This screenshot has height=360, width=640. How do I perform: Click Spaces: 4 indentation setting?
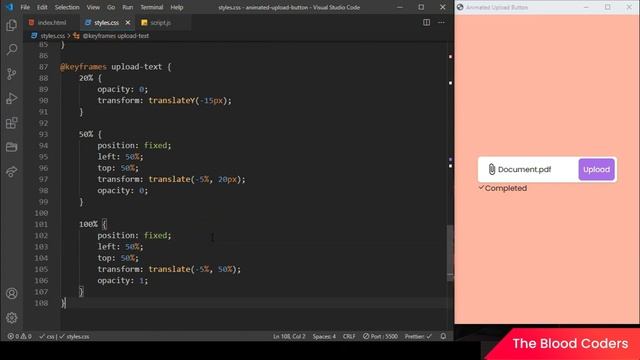324,336
